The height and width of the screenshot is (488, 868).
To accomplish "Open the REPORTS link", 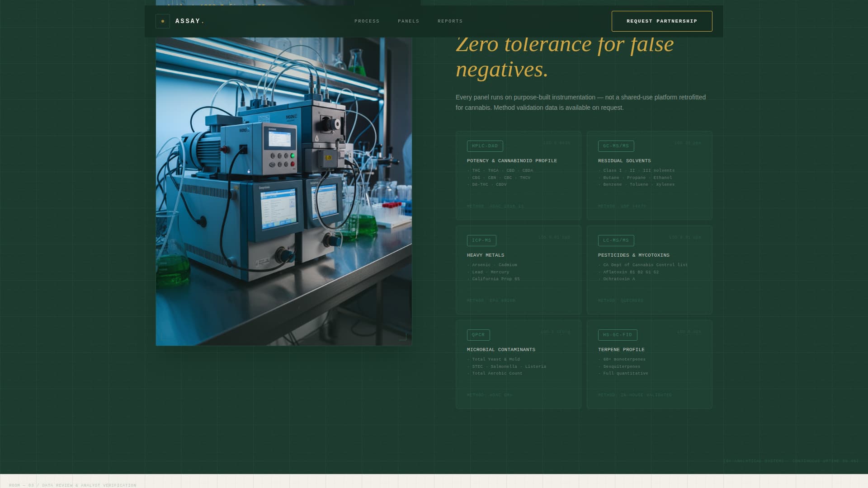I will pos(450,21).
